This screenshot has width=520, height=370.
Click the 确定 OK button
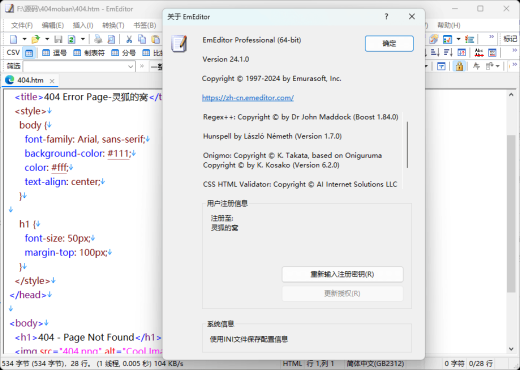pos(389,44)
